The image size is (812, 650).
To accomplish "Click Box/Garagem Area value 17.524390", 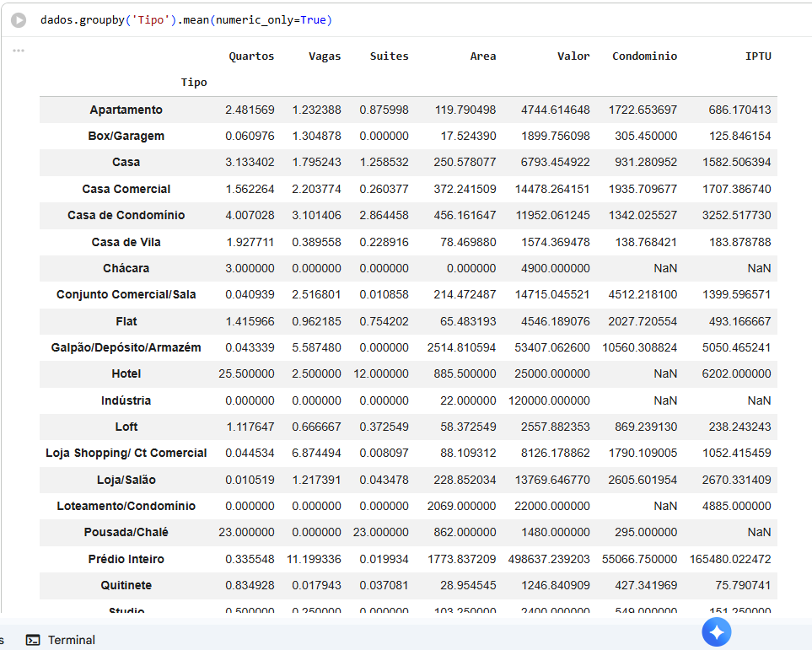I will point(468,136).
